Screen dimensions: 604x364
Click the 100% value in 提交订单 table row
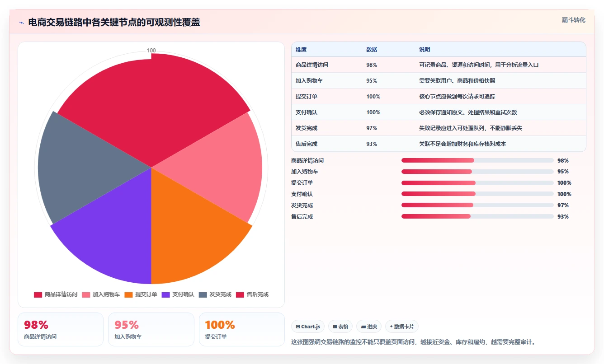click(x=373, y=97)
